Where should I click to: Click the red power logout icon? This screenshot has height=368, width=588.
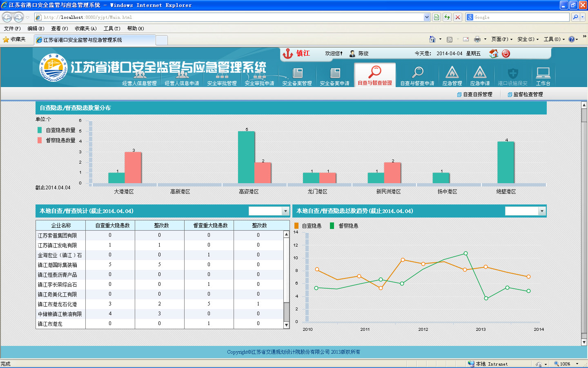[x=506, y=54]
